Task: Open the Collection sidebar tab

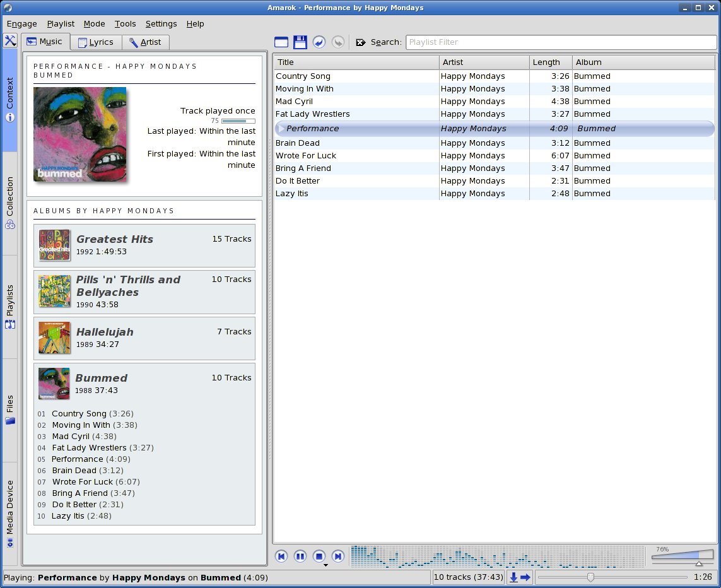Action: coord(9,203)
